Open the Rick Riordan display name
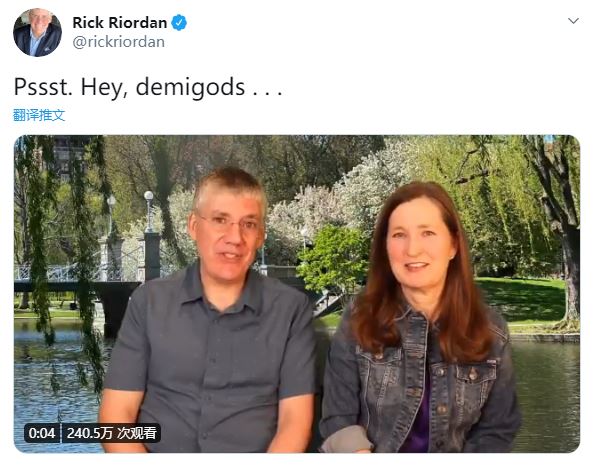 pyautogui.click(x=120, y=23)
